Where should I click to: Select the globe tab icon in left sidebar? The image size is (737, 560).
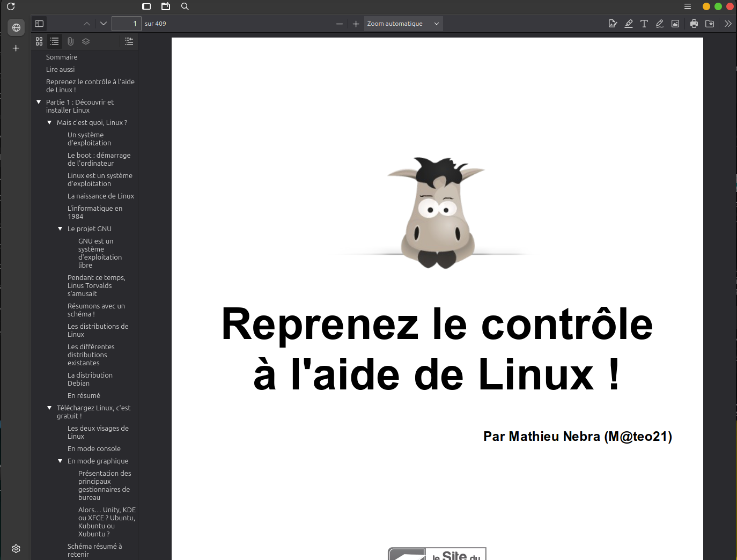(16, 27)
